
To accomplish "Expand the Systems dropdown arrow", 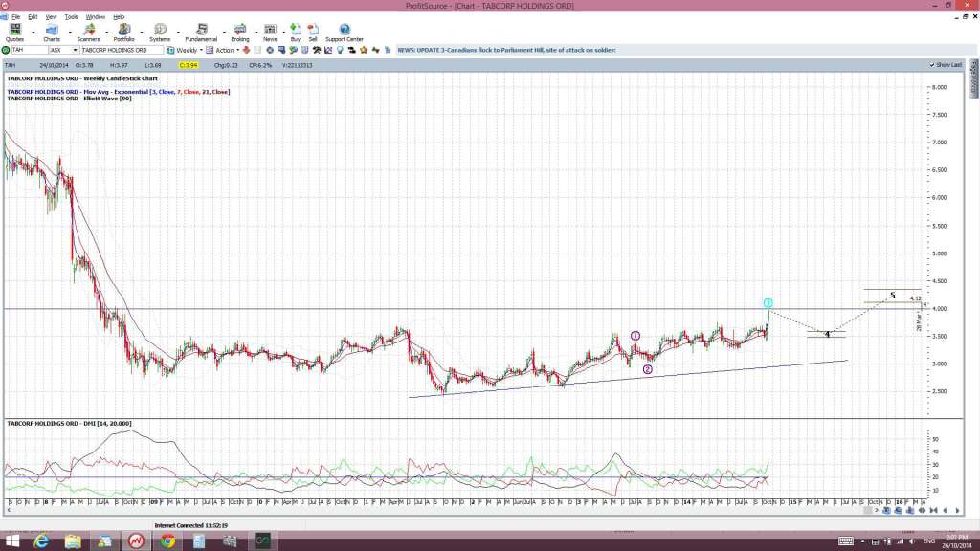I will [178, 33].
